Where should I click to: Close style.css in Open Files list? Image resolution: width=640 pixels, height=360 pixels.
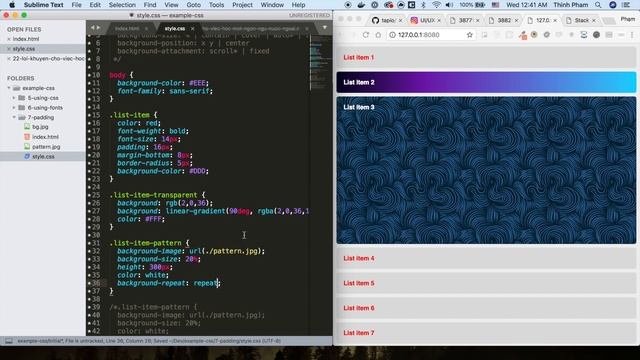(x=9, y=49)
